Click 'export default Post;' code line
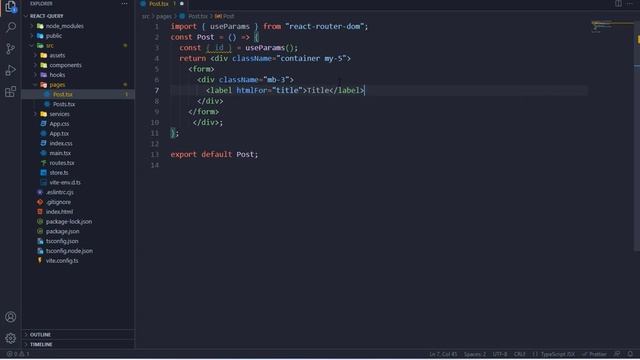 [x=214, y=154]
